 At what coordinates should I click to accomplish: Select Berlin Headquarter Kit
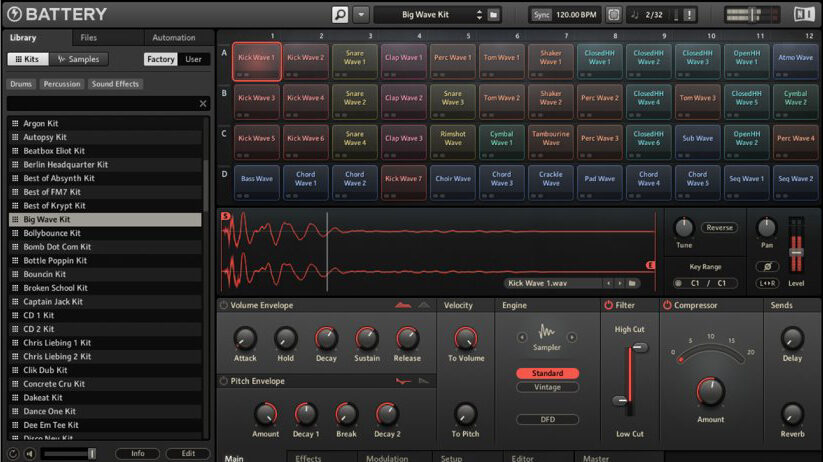click(x=105, y=164)
